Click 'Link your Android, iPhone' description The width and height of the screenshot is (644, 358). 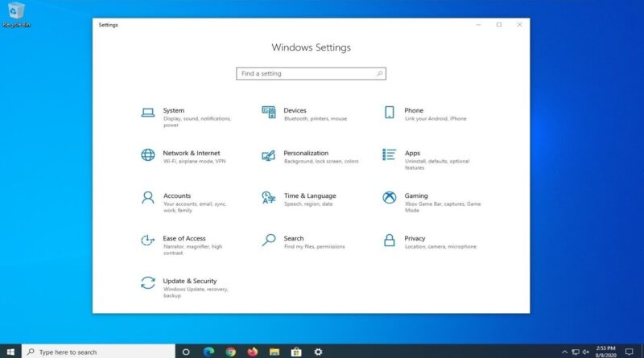coord(436,118)
